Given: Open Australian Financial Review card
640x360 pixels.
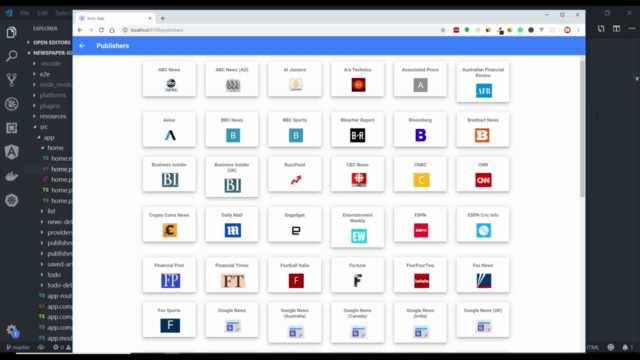Looking at the screenshot, I should [483, 82].
